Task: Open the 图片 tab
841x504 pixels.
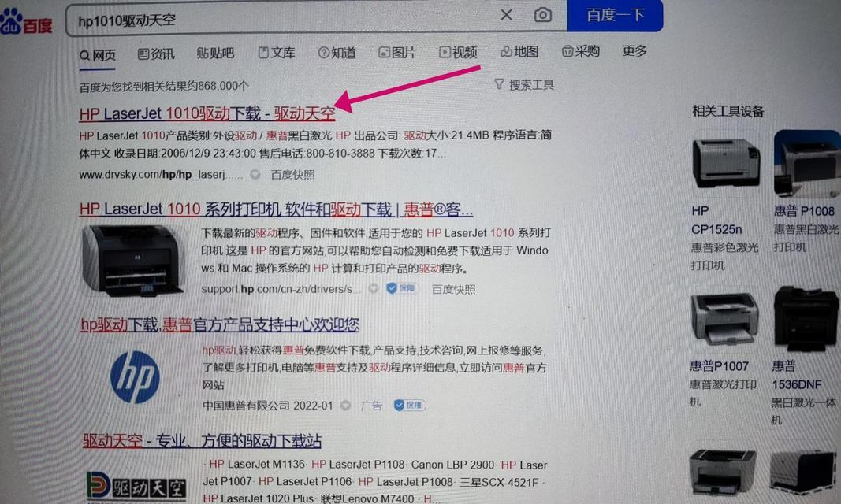Action: coord(397,52)
